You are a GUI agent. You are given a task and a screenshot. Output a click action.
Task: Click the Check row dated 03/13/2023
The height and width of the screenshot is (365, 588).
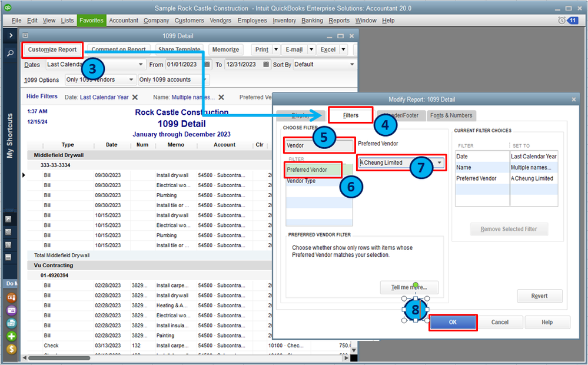pyautogui.click(x=188, y=346)
